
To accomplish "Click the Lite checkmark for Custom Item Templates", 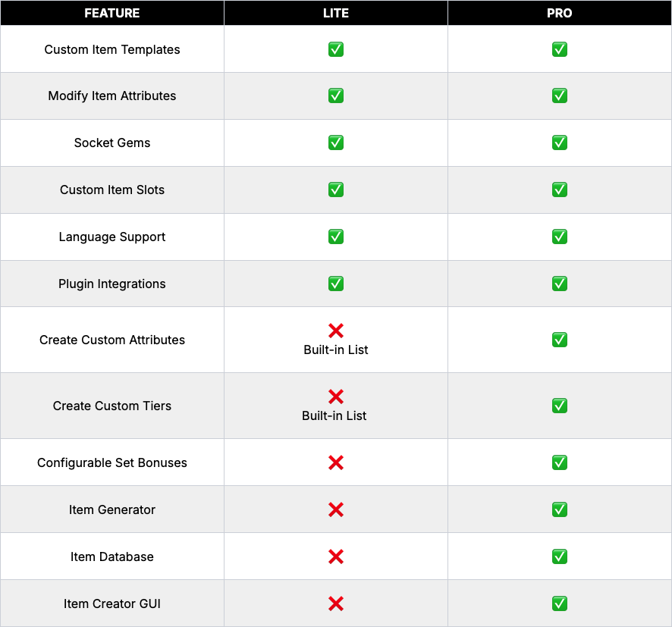I will pos(335,49).
